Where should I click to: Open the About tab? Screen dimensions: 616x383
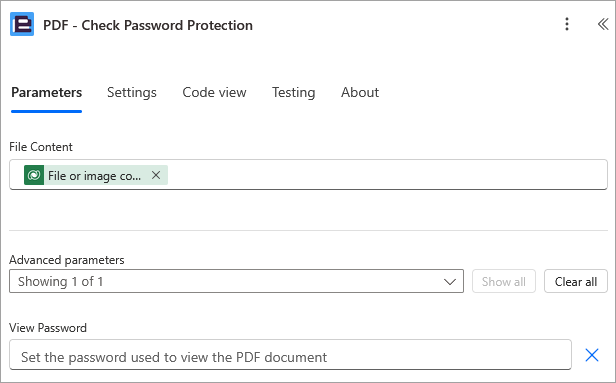click(360, 93)
